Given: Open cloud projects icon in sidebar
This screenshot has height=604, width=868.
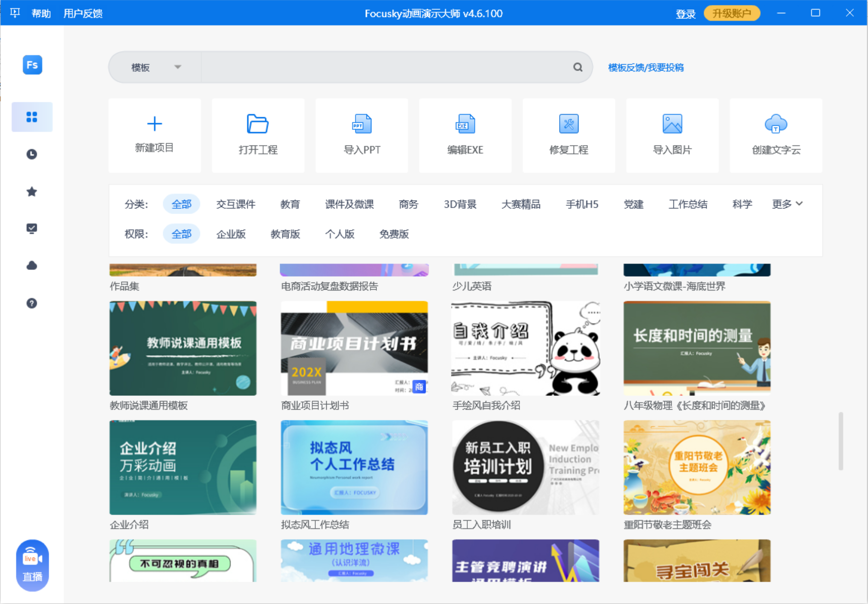Looking at the screenshot, I should (32, 266).
